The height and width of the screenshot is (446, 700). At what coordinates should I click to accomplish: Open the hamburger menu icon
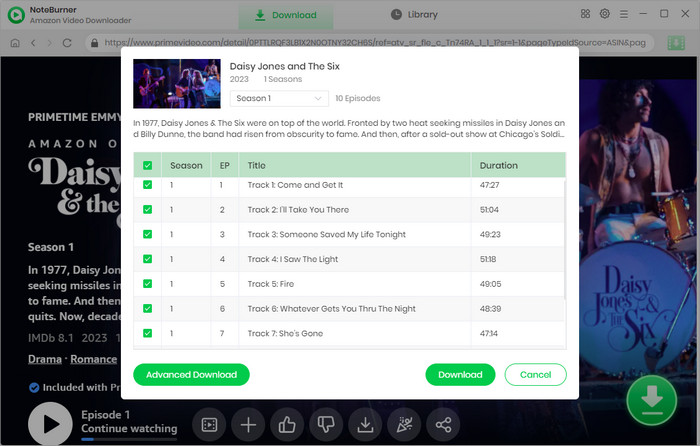[x=624, y=14]
